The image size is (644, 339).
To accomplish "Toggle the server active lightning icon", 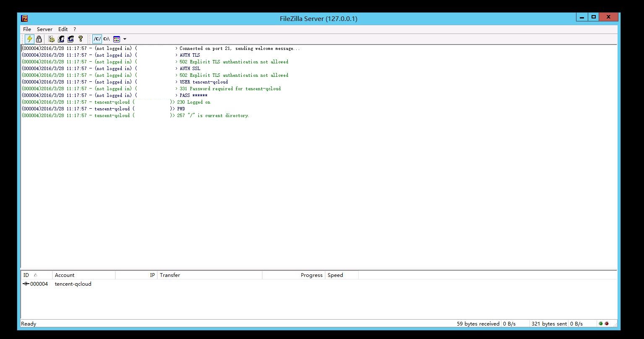I will tap(29, 39).
